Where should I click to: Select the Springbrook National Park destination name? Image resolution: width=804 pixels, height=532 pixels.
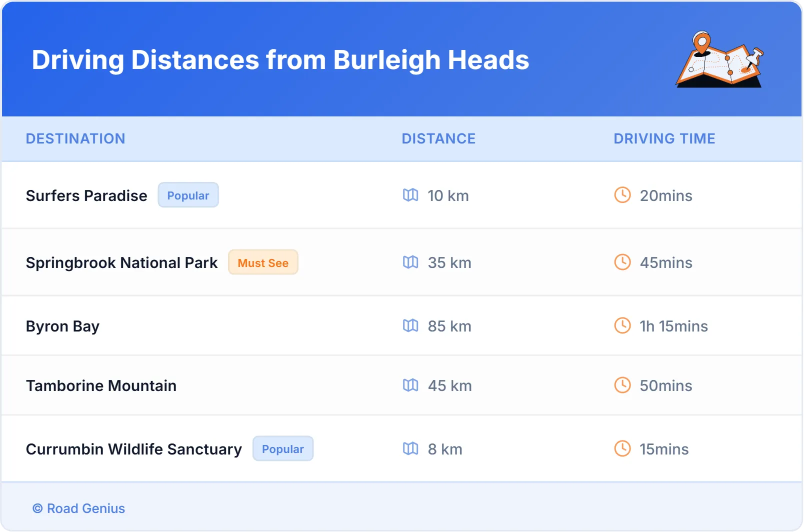tap(121, 263)
